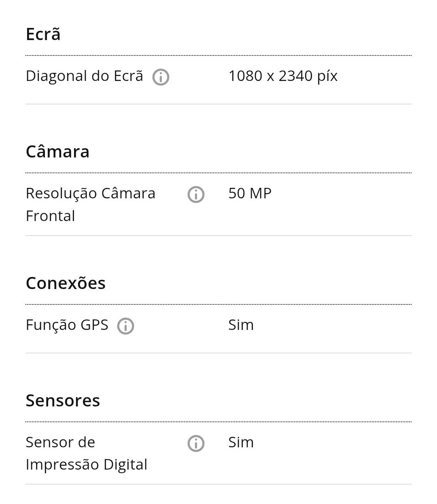The image size is (437, 504).
Task: Tap the info icon next to Função GPS
Action: coord(125,326)
